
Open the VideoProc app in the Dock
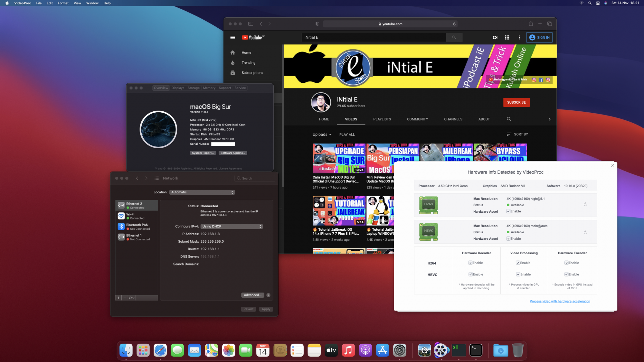point(441,350)
